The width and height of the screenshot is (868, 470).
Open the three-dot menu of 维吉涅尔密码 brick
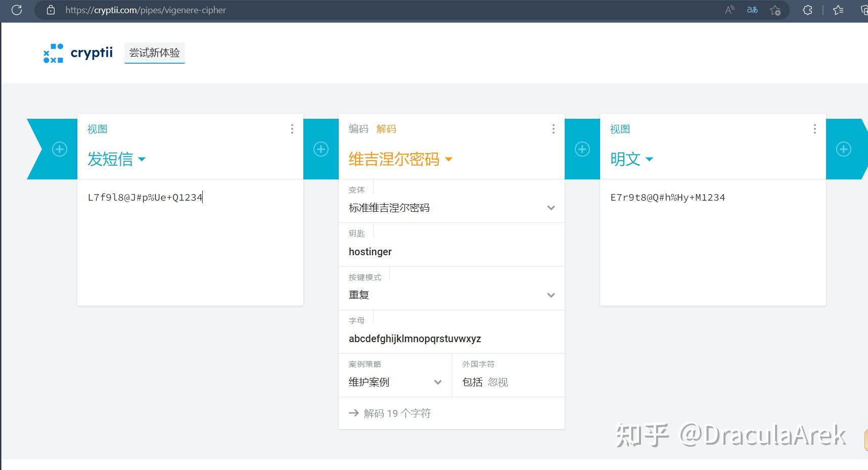tap(554, 129)
